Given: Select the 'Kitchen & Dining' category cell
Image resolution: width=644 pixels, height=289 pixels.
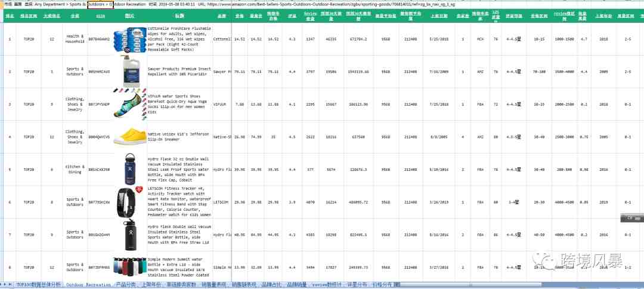Looking at the screenshot, I should [x=75, y=169].
